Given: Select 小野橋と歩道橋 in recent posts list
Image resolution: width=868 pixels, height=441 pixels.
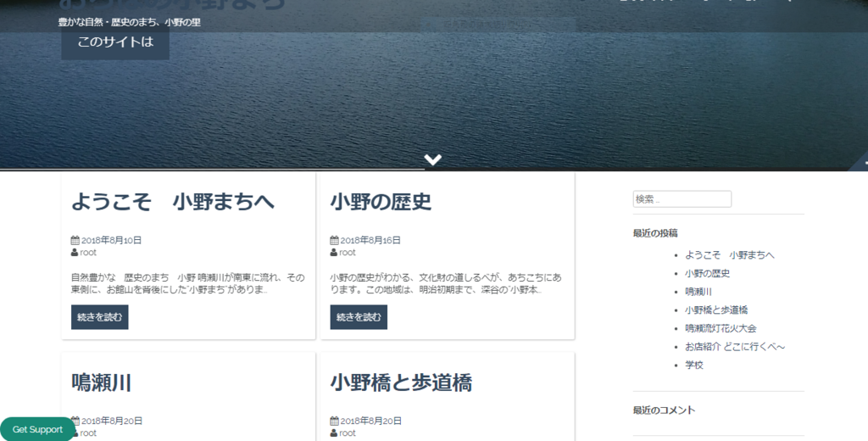Looking at the screenshot, I should (716, 310).
